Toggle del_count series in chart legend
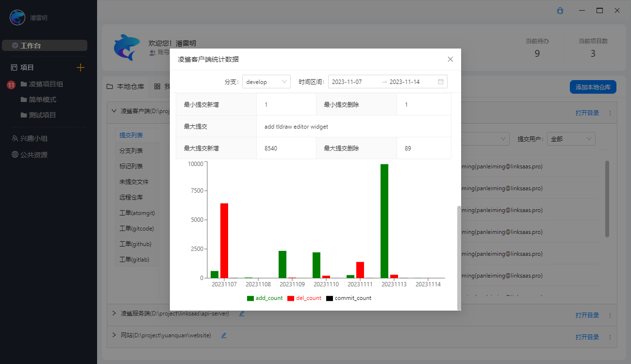Screen dimensions: 631x364 pos(304,298)
